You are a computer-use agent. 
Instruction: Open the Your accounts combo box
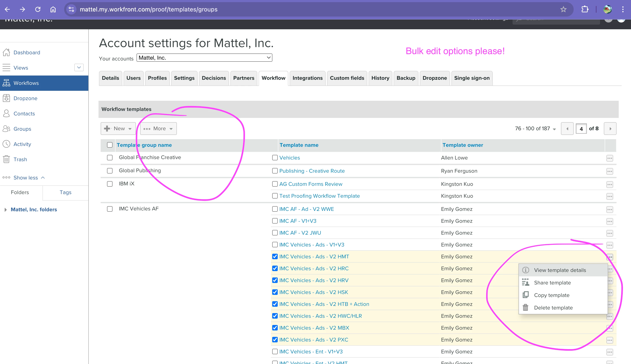coord(204,58)
